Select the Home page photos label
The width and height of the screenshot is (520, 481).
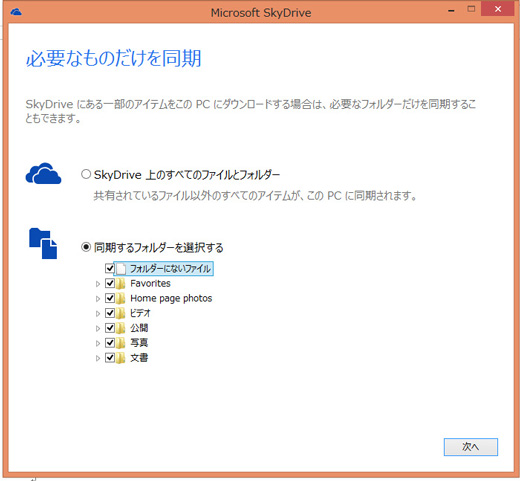tap(171, 299)
